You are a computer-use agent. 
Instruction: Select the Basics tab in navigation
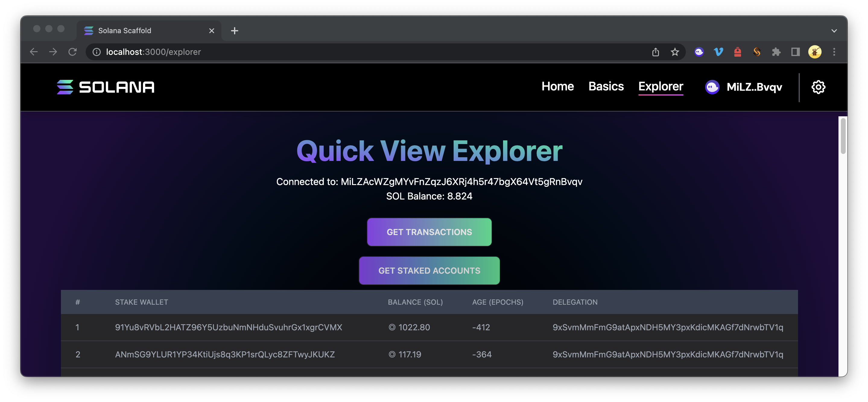click(x=606, y=87)
